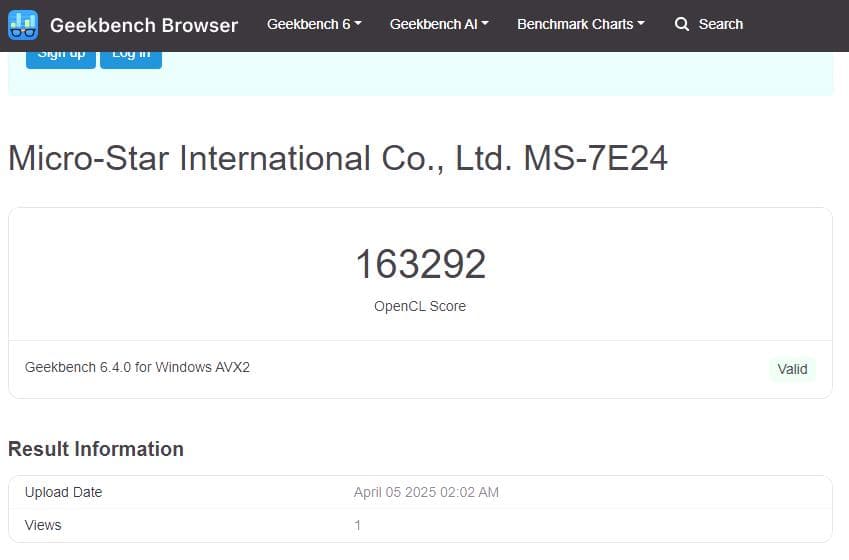Click the 163292 score number
The width and height of the screenshot is (849, 560).
[420, 264]
